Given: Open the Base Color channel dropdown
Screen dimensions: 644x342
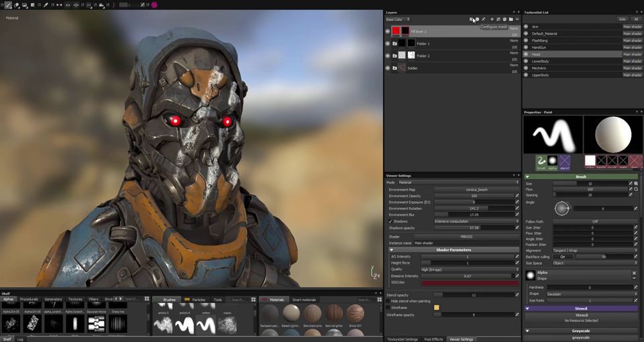Looking at the screenshot, I should pos(398,19).
